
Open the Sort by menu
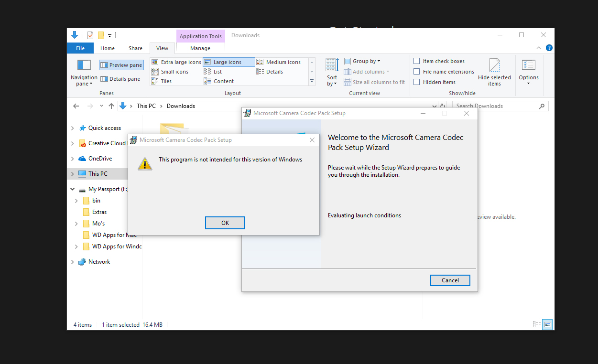click(332, 72)
